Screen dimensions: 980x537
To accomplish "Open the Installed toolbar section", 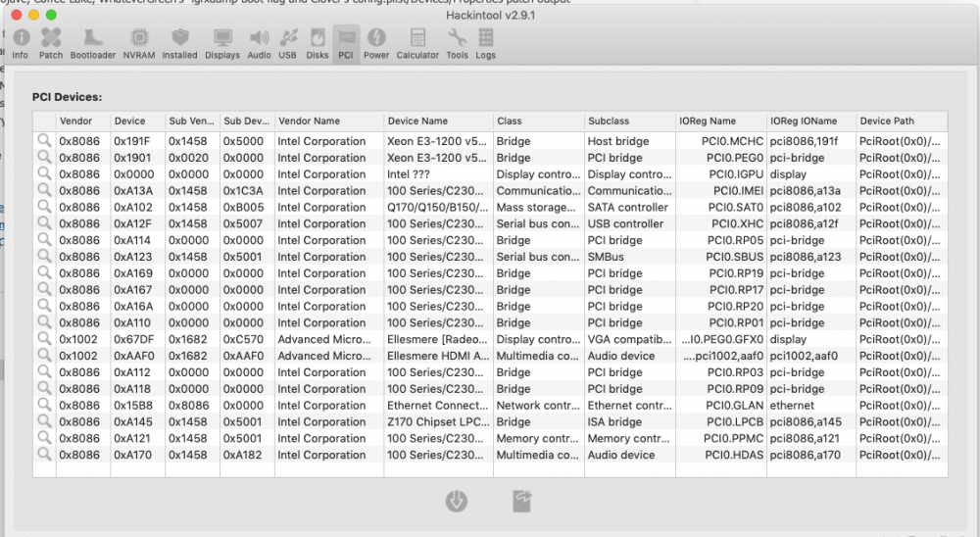I will (179, 44).
